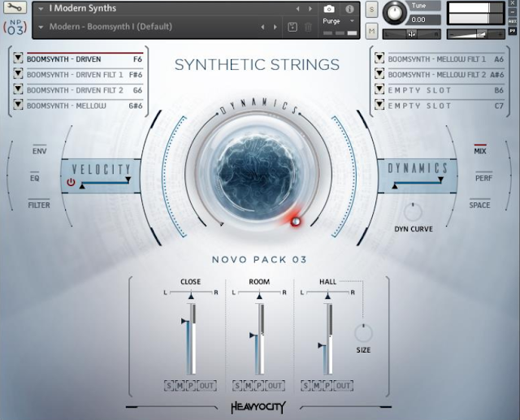Save the preset with the floppy disk icon

click(x=292, y=27)
